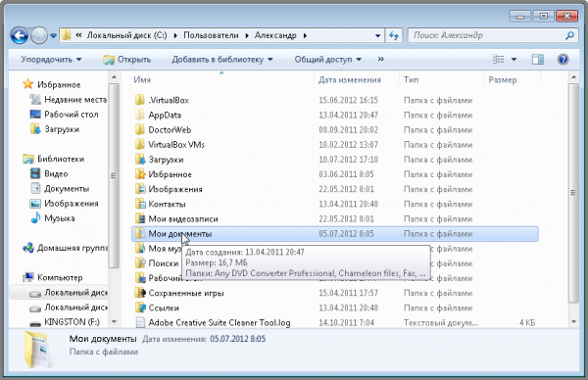Click the '.VirtualBox' folder icon

(x=140, y=100)
